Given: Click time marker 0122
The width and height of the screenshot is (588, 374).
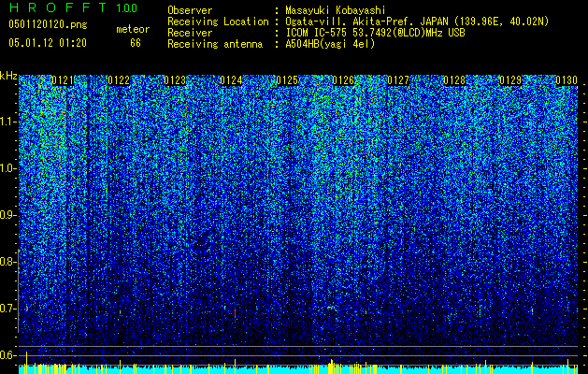Looking at the screenshot, I should pos(119,80).
